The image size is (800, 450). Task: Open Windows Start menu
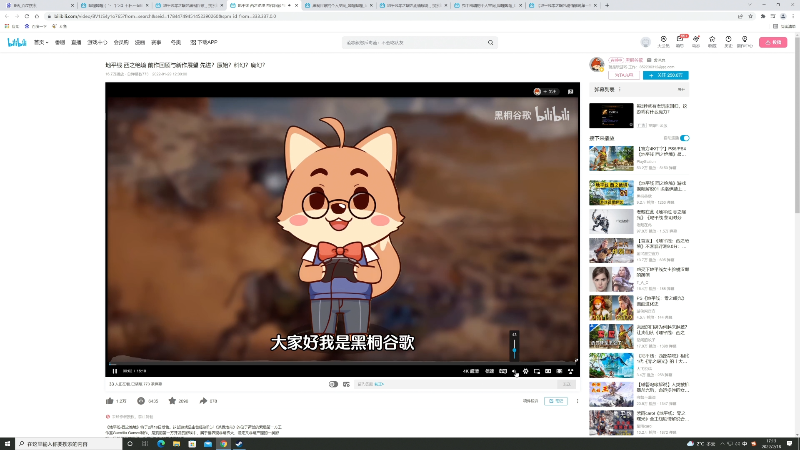pyautogui.click(x=7, y=444)
